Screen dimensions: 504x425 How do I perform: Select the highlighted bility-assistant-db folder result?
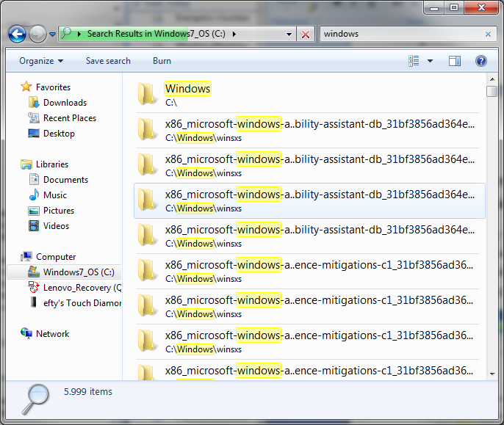coord(309,201)
